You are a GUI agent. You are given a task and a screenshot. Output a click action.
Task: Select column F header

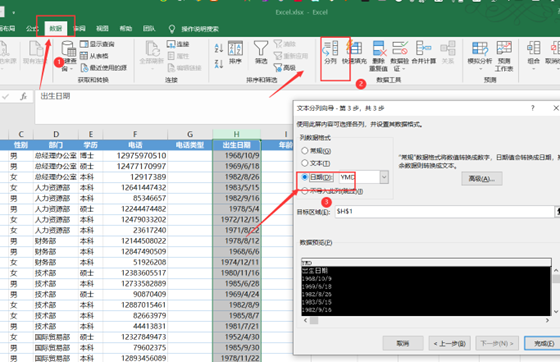(x=135, y=134)
